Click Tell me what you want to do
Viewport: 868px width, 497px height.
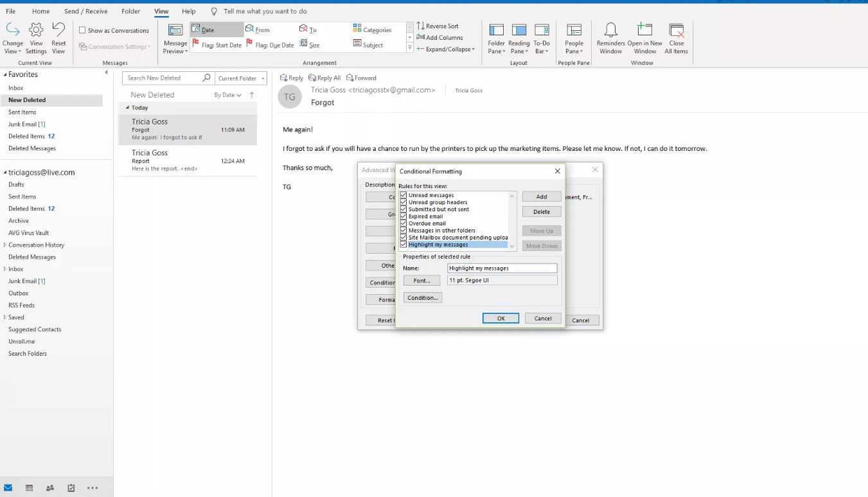pyautogui.click(x=265, y=11)
